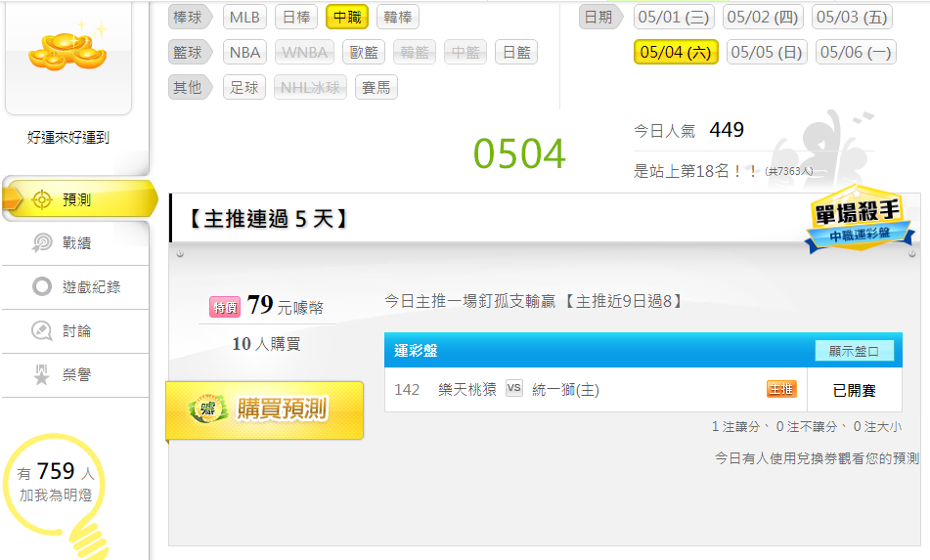Toggle 顯示盤口 to show odds
This screenshot has height=560, width=930.
(x=854, y=351)
